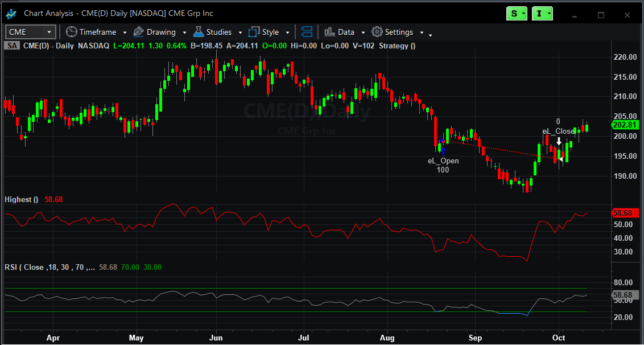Click the Timeframe clock icon
Image resolution: width=644 pixels, height=345 pixels.
[72, 32]
